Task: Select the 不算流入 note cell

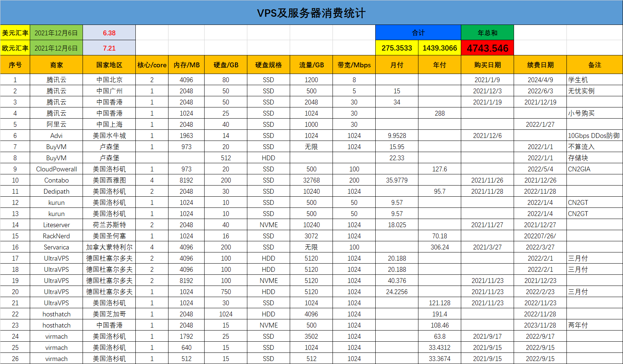Action: click(595, 146)
